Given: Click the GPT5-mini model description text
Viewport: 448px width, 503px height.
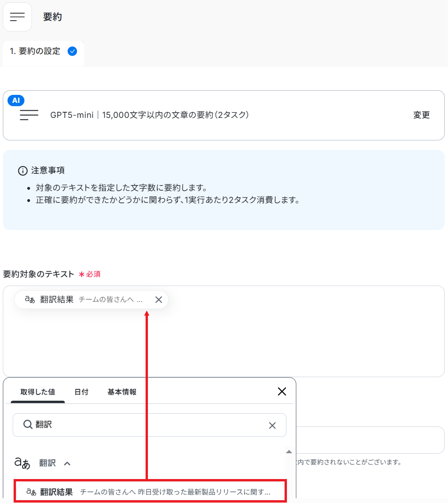Looking at the screenshot, I should click(149, 115).
